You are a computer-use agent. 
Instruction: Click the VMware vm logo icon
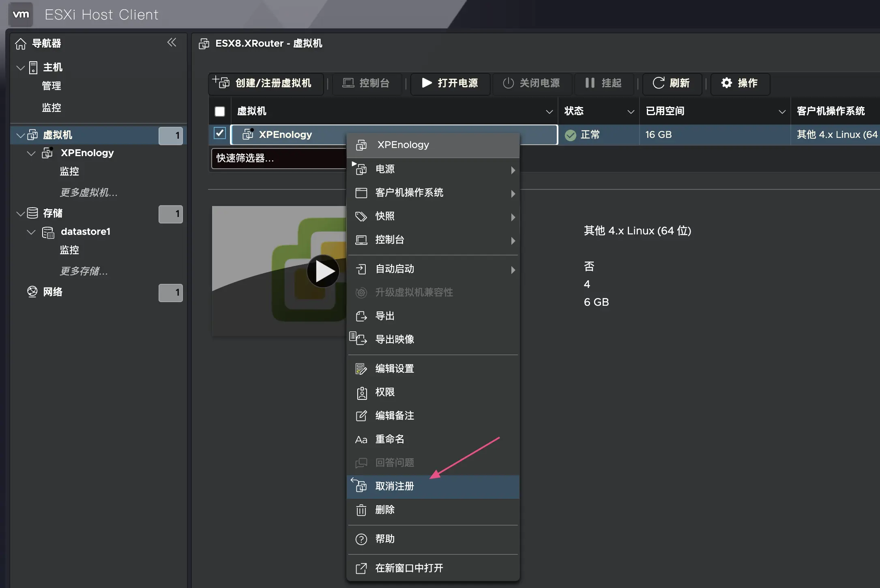[21, 15]
